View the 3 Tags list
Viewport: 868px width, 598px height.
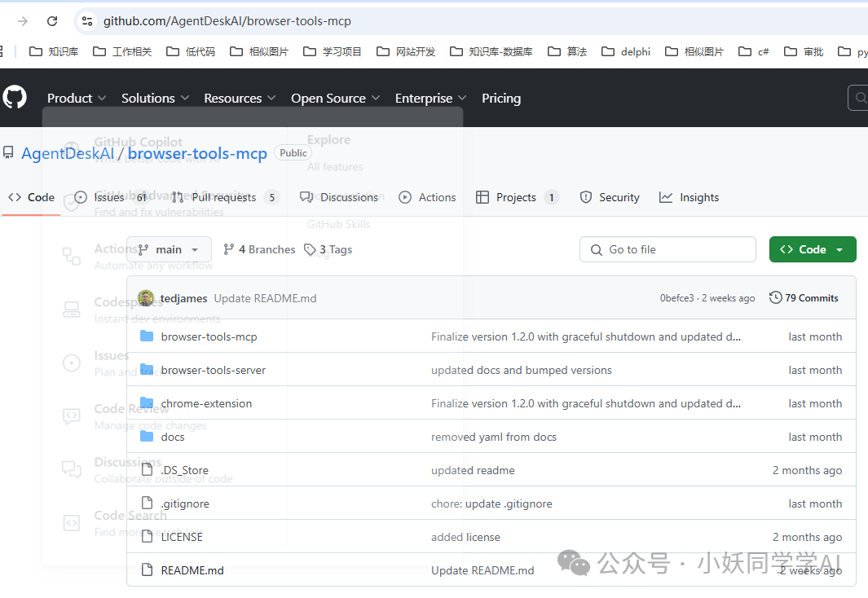point(328,249)
